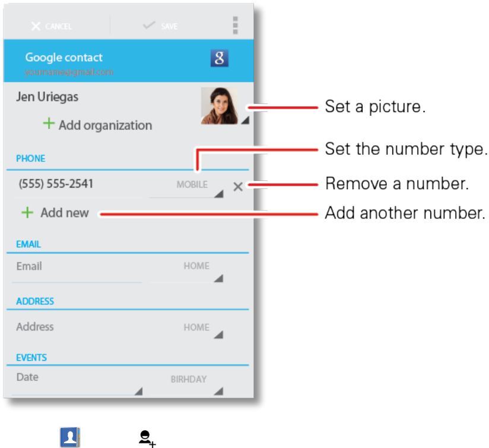Tap the Cancel button

[x=52, y=26]
